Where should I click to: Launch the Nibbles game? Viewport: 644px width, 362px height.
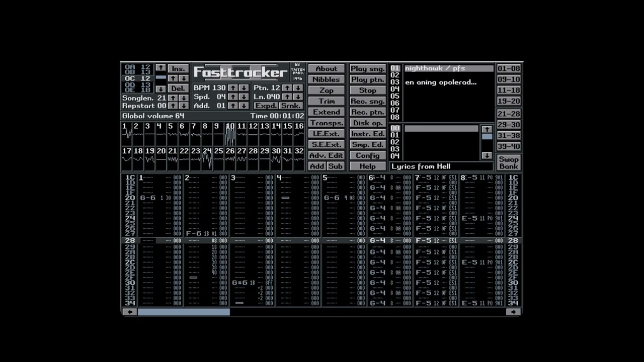327,79
